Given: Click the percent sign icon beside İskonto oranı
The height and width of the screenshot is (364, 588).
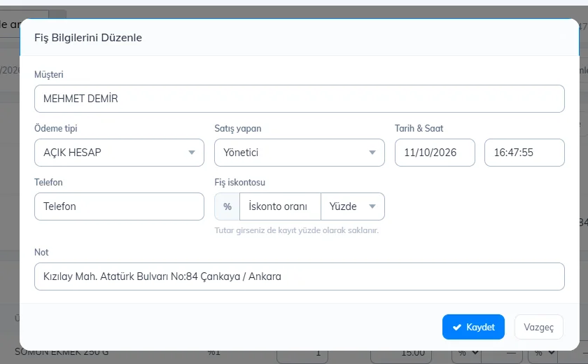Looking at the screenshot, I should coord(227,206).
